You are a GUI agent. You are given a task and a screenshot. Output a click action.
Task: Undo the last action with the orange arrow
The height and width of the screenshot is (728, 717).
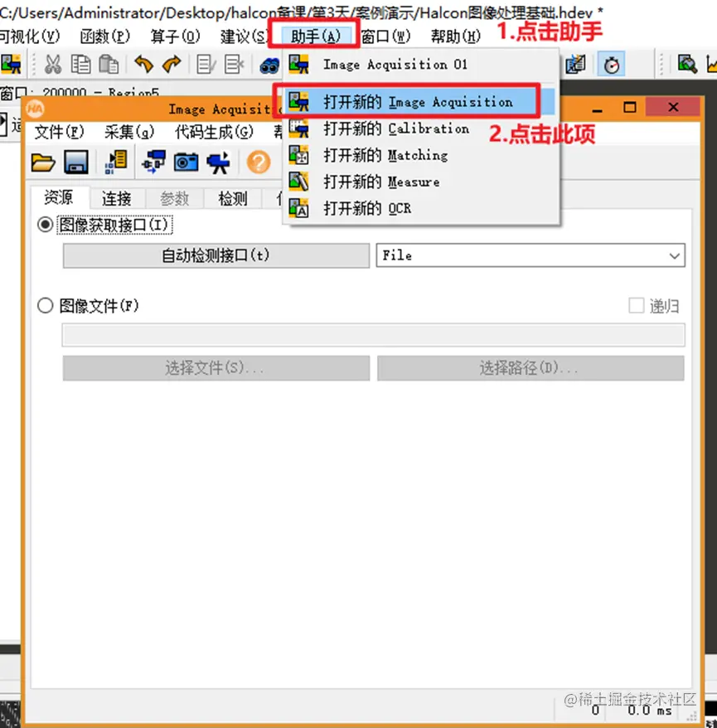(x=144, y=64)
